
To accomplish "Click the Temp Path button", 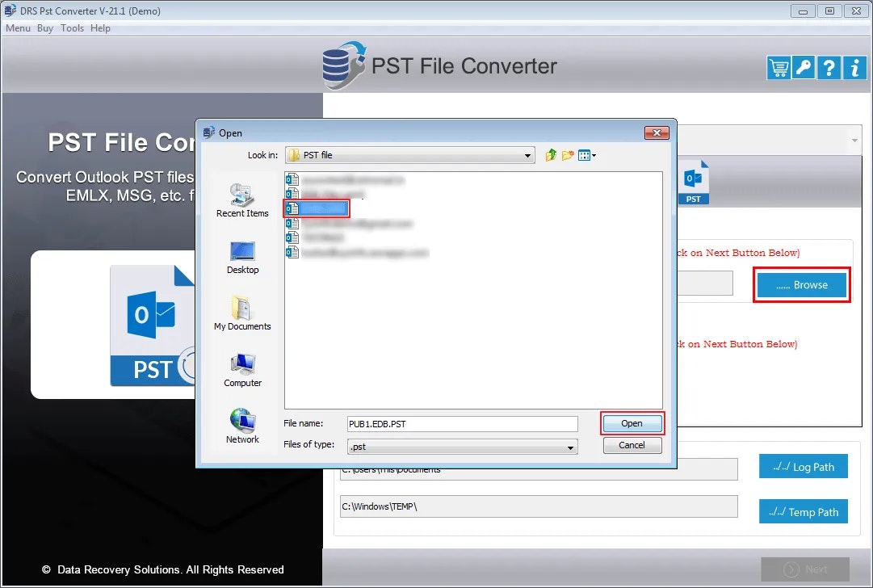I will click(803, 512).
